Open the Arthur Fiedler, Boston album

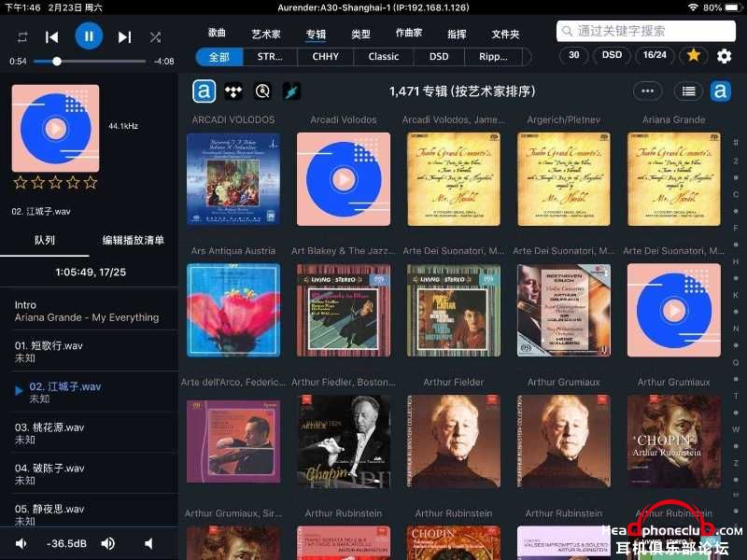point(344,441)
